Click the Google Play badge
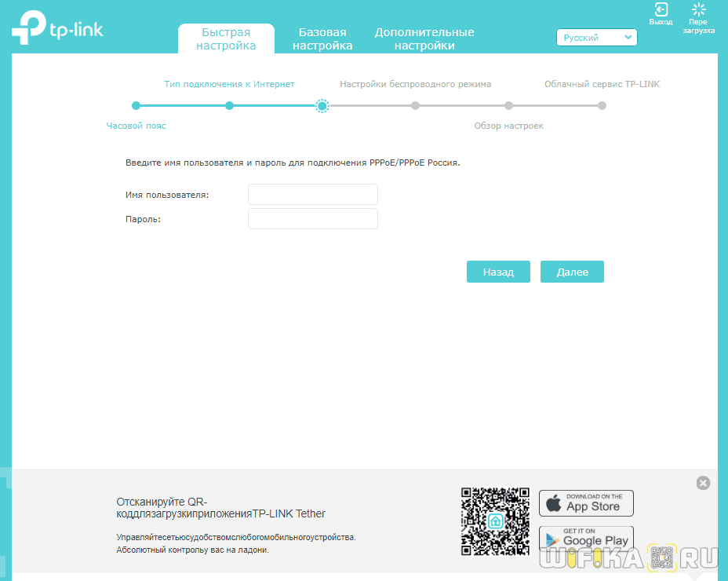Viewport: 728px width, 581px height. point(586,539)
